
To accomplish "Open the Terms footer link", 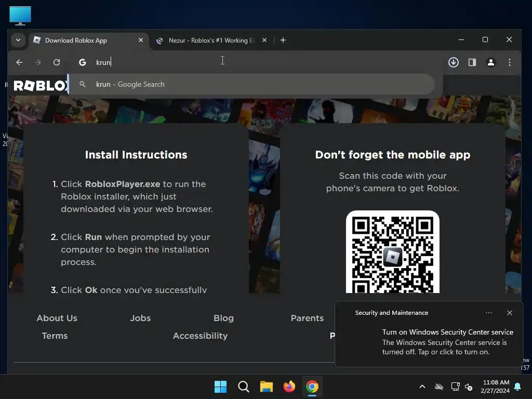I will 55,336.
